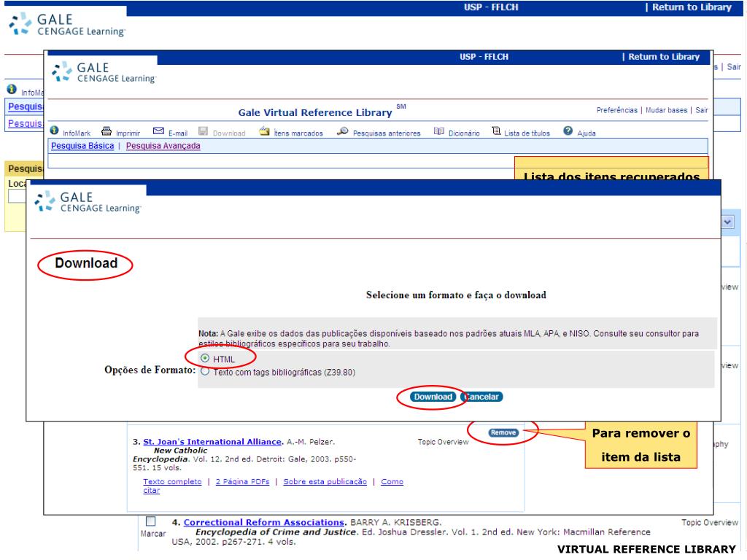Open Sobre esta publicação link

(325, 481)
